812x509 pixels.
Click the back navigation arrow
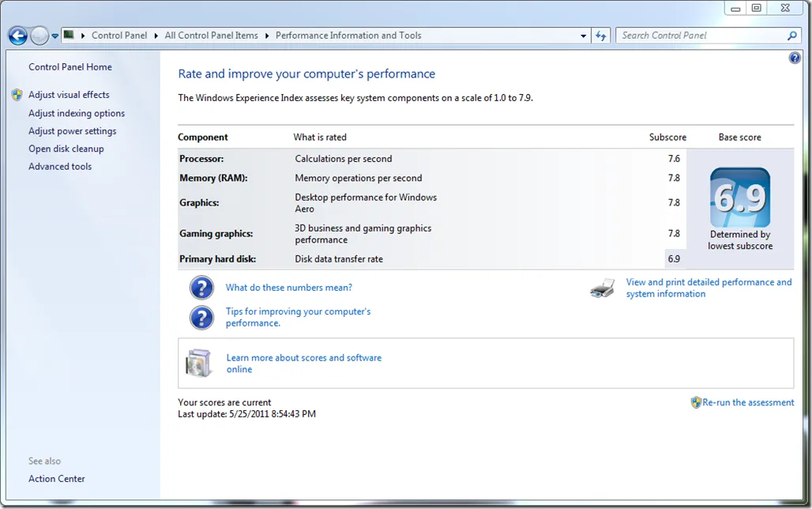click(x=17, y=36)
